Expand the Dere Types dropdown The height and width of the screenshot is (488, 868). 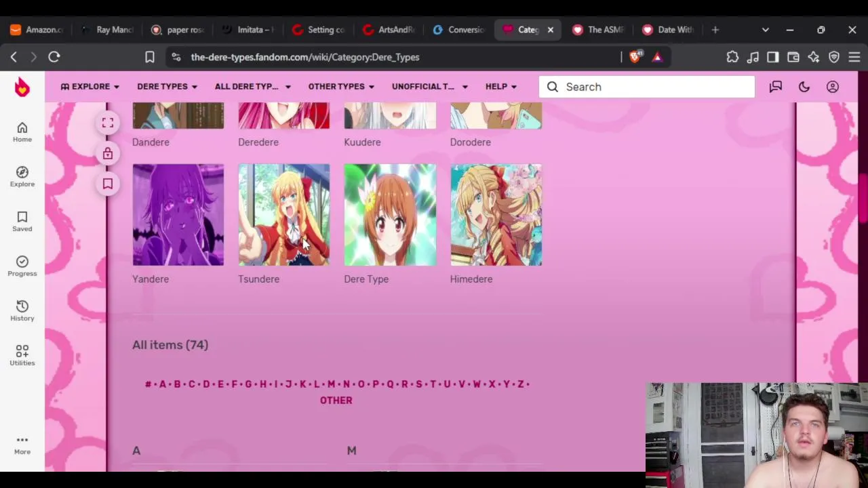167,87
